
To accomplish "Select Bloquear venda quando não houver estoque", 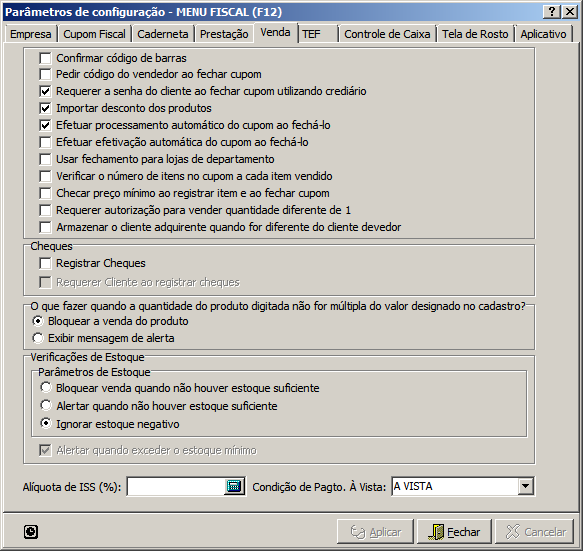I will click(x=46, y=387).
